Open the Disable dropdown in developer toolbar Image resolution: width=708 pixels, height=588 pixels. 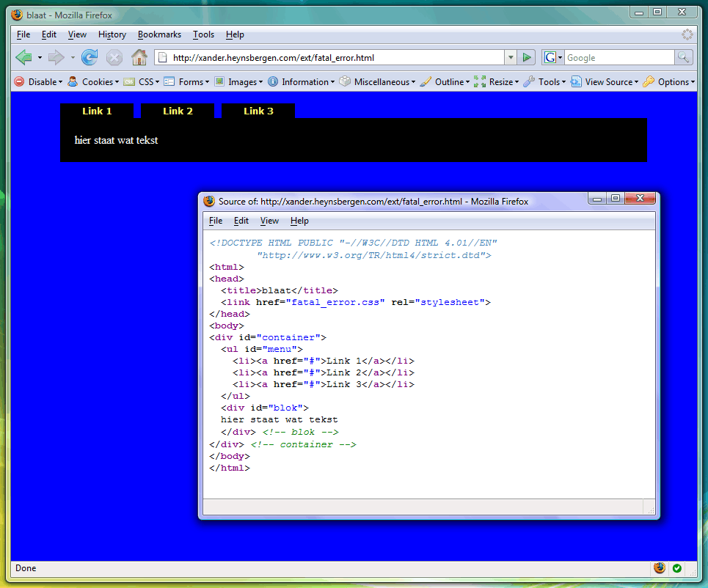coord(38,82)
